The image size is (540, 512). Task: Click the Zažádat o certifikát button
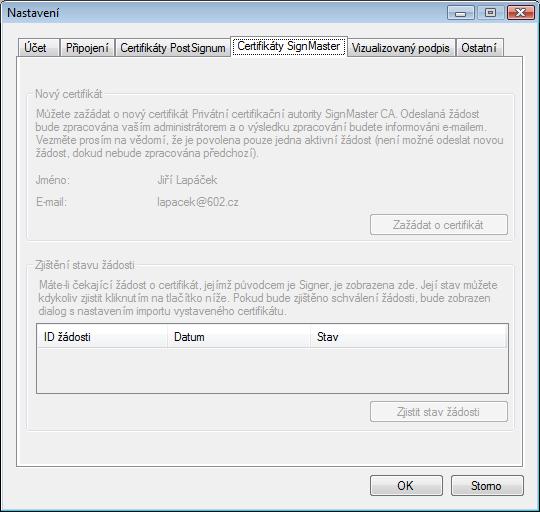point(439,225)
